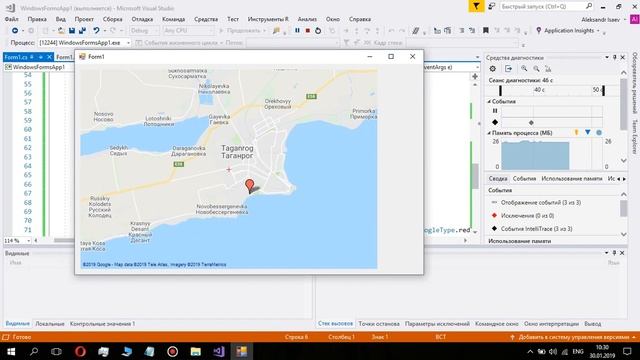The width and height of the screenshot is (640, 360).
Task: Open the Справка menu
Action: click(x=360, y=19)
